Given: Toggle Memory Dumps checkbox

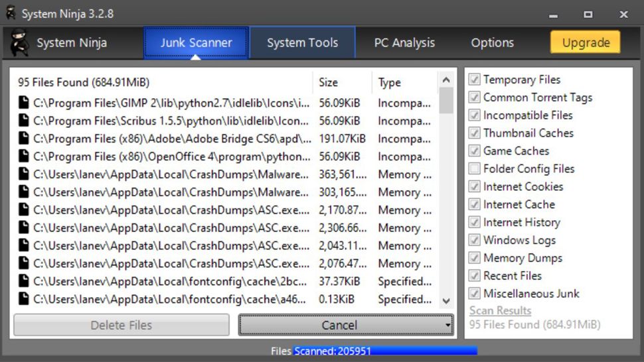Looking at the screenshot, I should point(475,257).
